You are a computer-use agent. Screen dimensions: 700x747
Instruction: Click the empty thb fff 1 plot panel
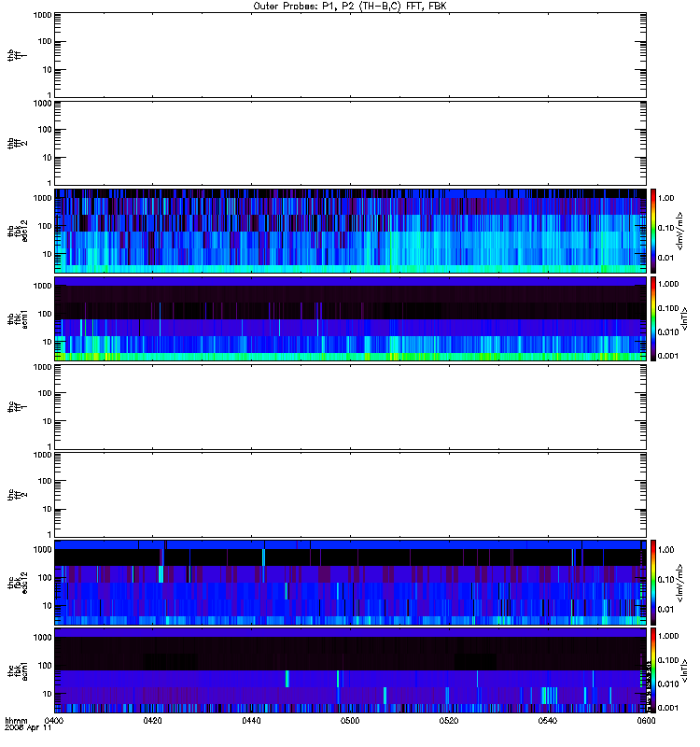(x=350, y=55)
